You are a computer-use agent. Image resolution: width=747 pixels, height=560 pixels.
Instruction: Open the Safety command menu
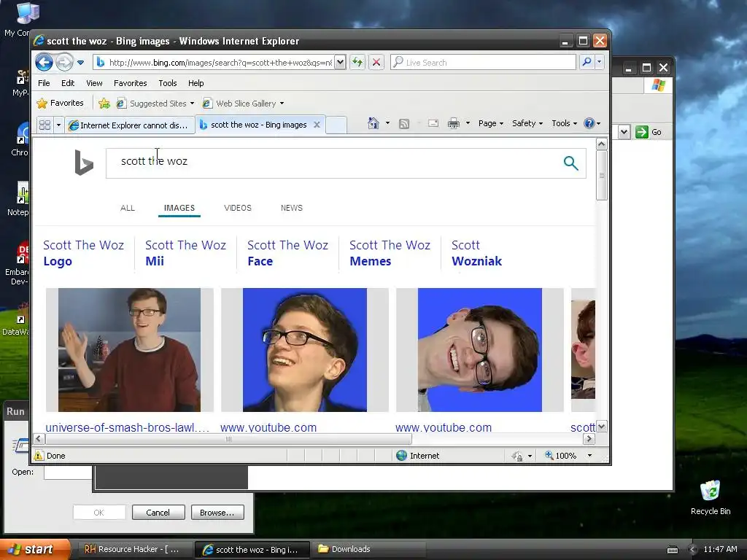[x=527, y=123]
